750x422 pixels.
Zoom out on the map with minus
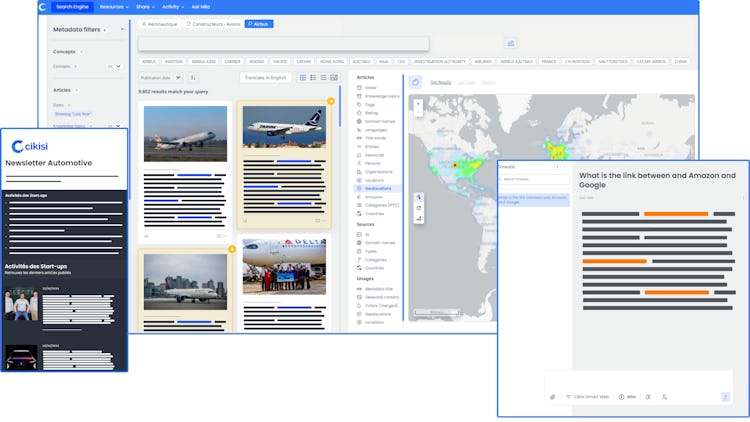click(x=419, y=112)
